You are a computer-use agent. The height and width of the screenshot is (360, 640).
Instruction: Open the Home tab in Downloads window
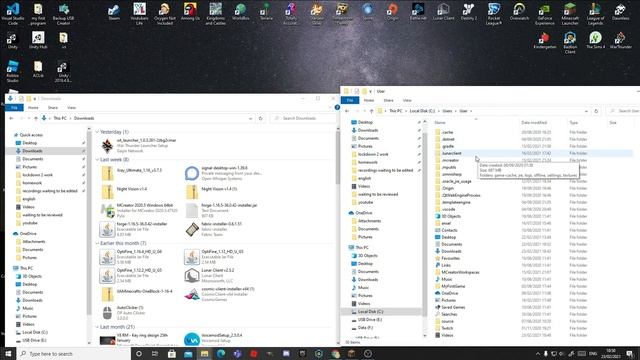pyautogui.click(x=33, y=107)
